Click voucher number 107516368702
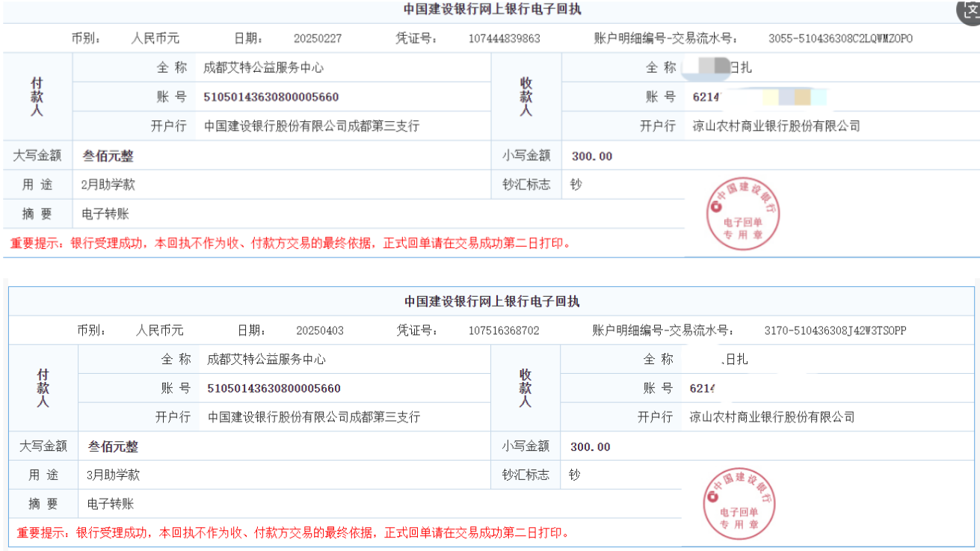The width and height of the screenshot is (980, 551). coord(504,330)
